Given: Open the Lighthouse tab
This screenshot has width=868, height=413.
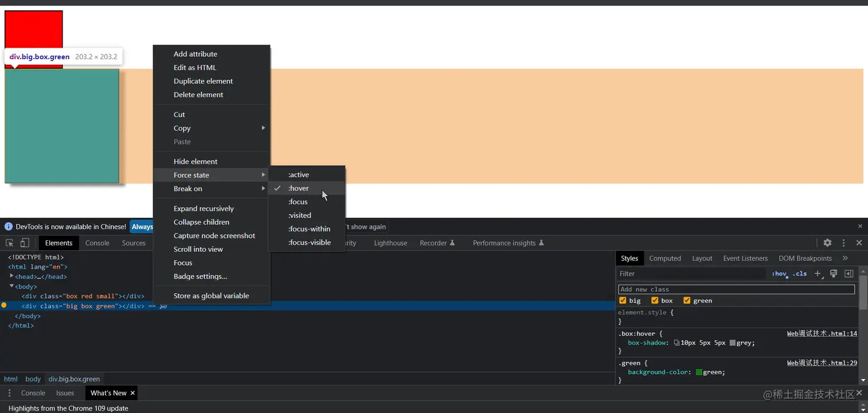Looking at the screenshot, I should click(390, 243).
